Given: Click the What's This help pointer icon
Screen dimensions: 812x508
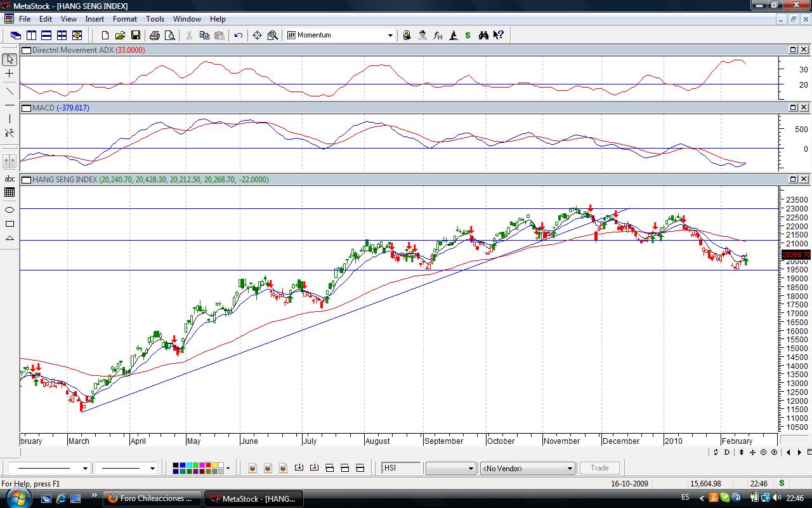Looking at the screenshot, I should click(499, 36).
